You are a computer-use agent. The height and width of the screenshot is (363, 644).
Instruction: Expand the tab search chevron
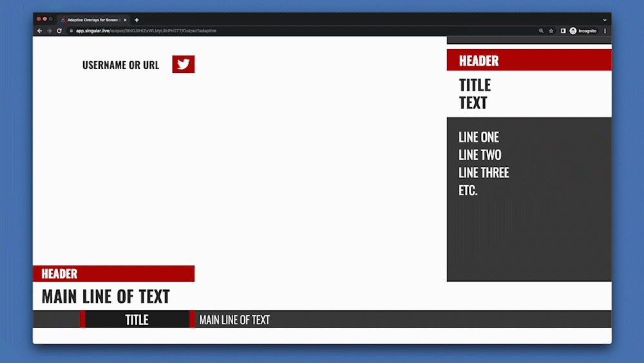point(605,20)
